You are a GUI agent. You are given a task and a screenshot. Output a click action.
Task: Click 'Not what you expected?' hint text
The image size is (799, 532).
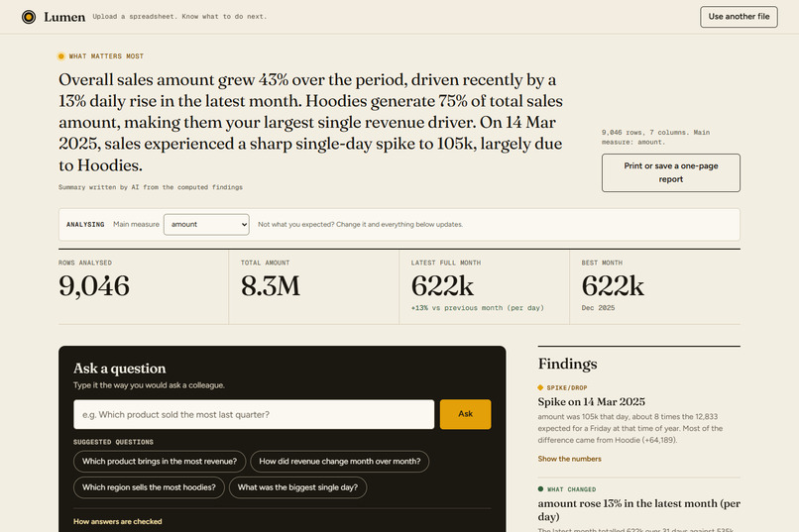coord(360,225)
